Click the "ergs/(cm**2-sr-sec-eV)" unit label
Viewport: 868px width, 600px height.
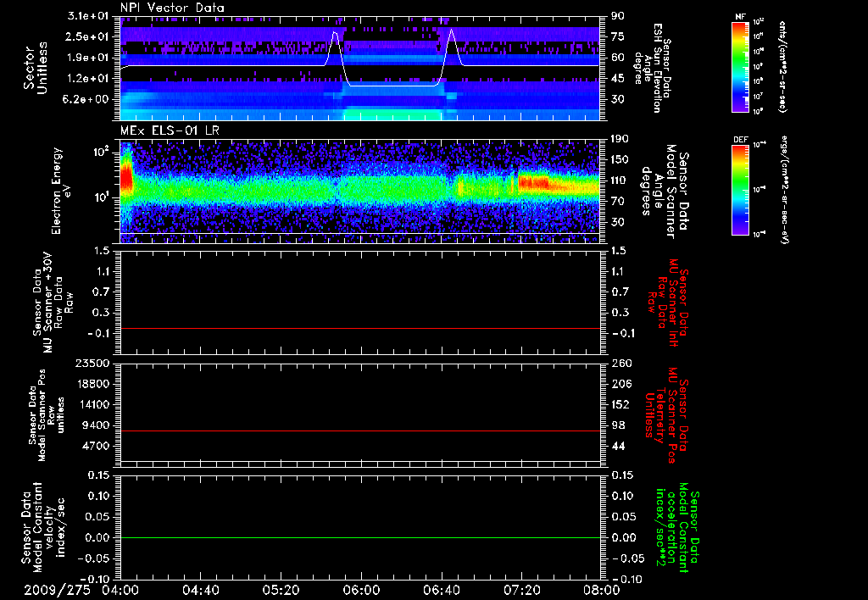784,190
